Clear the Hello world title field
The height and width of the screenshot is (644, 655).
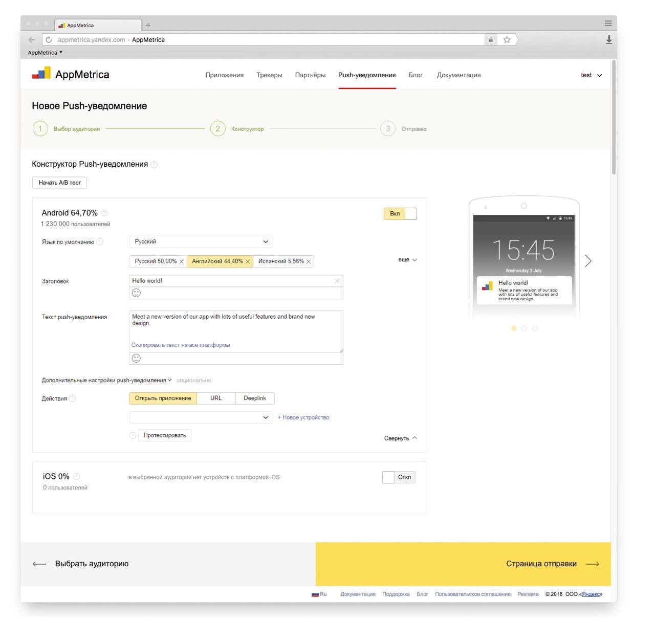click(x=337, y=281)
